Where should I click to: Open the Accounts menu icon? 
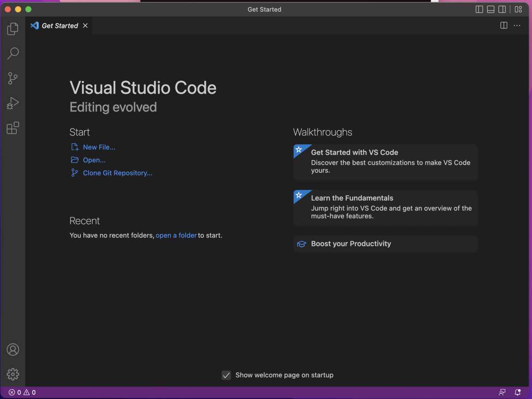pos(13,349)
